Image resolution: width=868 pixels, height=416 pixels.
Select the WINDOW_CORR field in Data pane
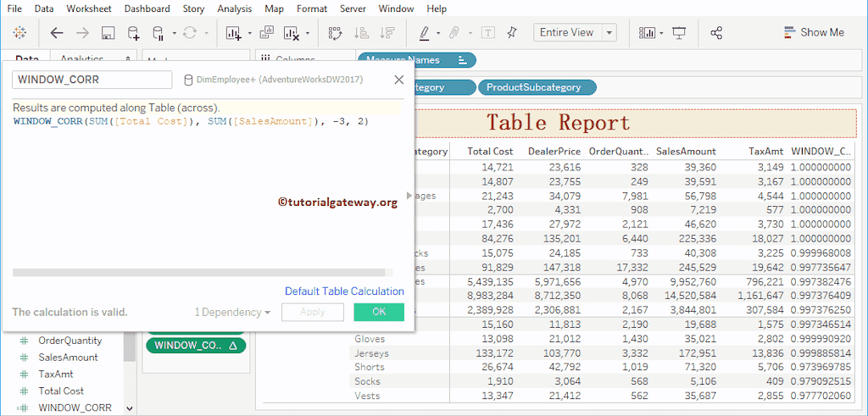(x=75, y=408)
